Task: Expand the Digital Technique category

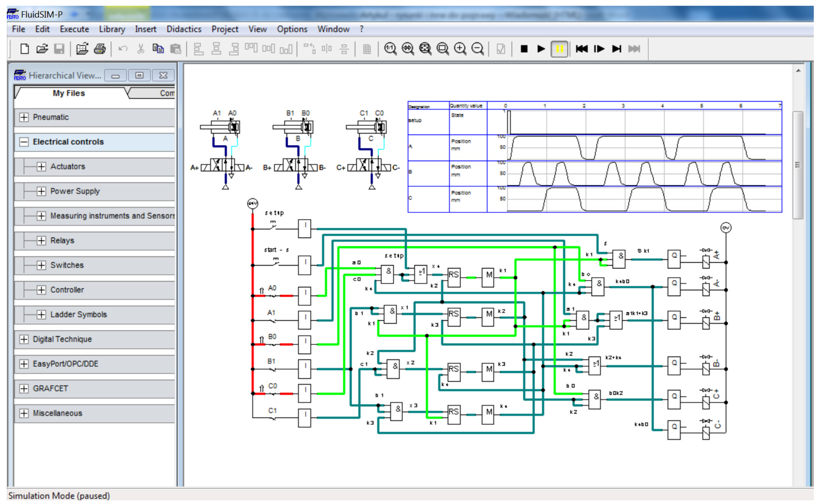Action: click(x=24, y=339)
